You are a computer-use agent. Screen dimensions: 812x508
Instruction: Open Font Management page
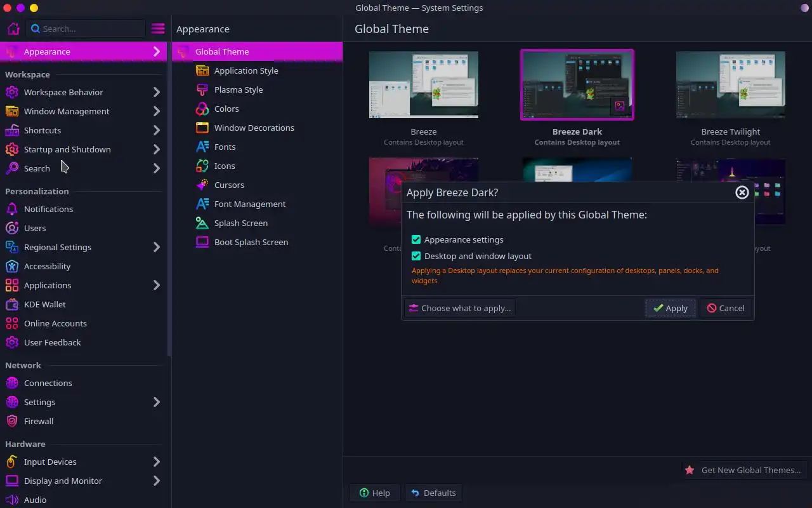(x=257, y=204)
